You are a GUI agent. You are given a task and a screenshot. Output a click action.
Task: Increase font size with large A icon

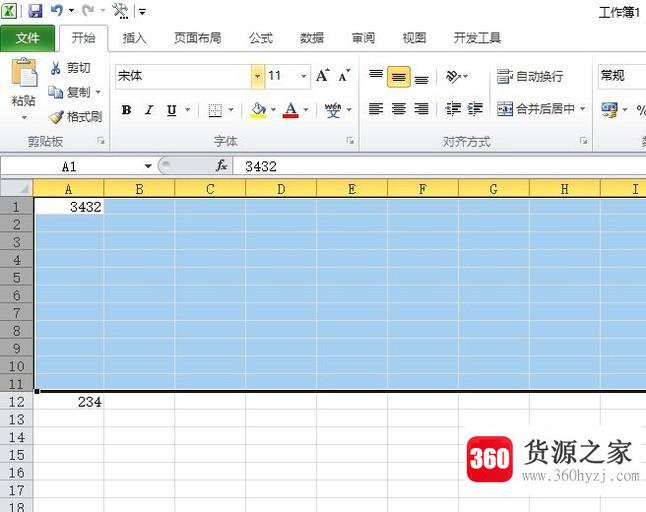pos(323,76)
